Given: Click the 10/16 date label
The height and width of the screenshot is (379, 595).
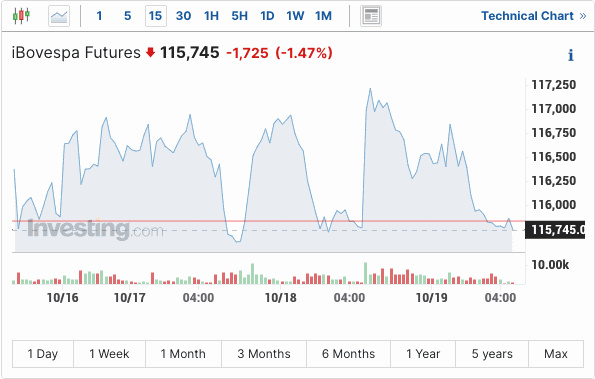Looking at the screenshot, I should tap(63, 298).
